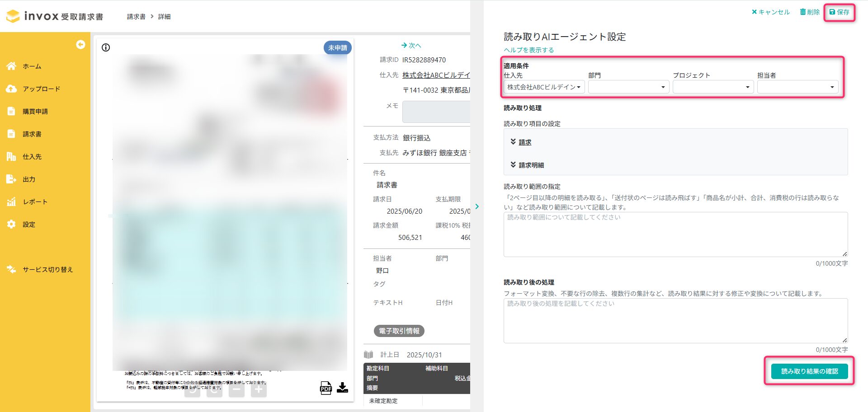
Task: Click the PDF icon on preview
Action: [x=325, y=388]
